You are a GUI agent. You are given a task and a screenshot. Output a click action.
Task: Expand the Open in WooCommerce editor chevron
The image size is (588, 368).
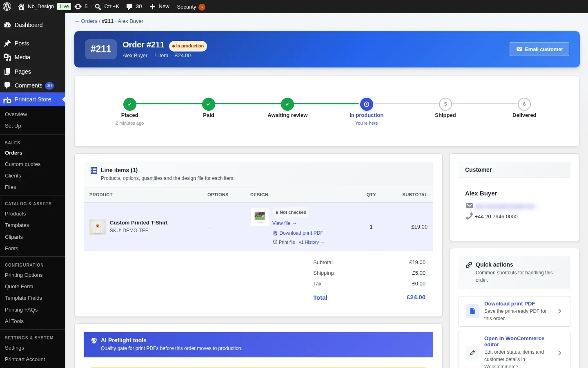[560, 353]
